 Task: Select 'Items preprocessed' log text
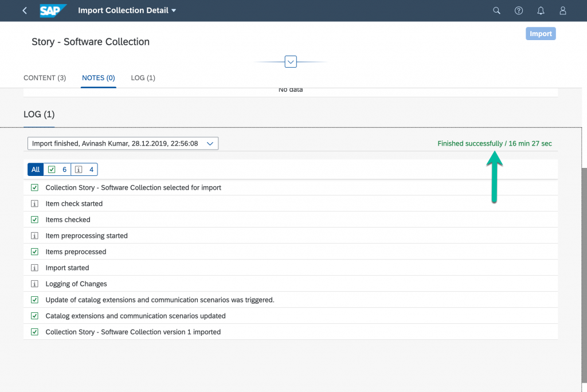(x=76, y=252)
